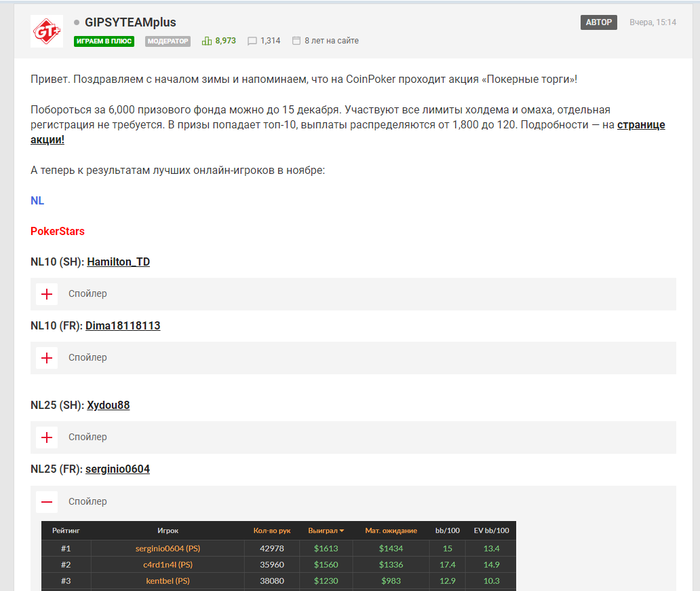
Task: Open the GT avatar logo of GIPSYTEAMplus
Action: 47,31
